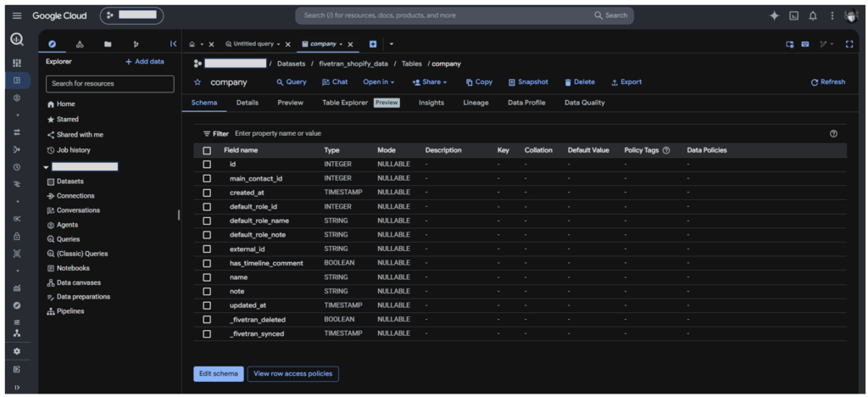Check the box for the id field

tap(207, 165)
